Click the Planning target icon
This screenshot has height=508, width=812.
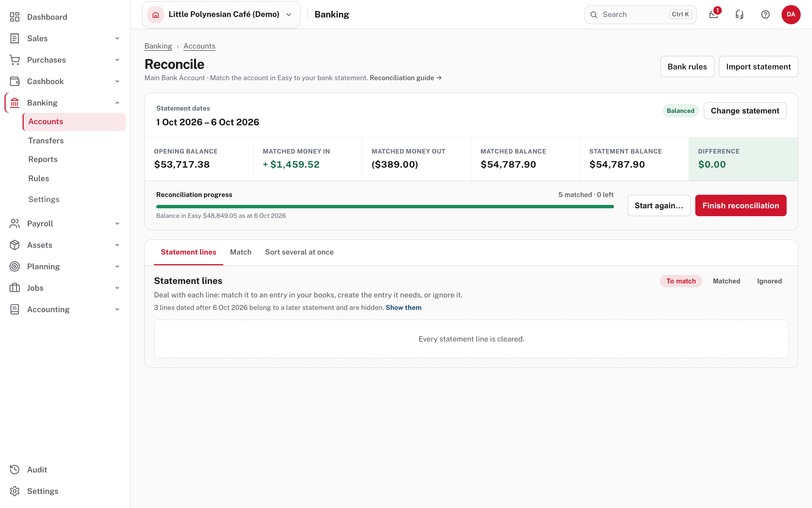(x=14, y=266)
